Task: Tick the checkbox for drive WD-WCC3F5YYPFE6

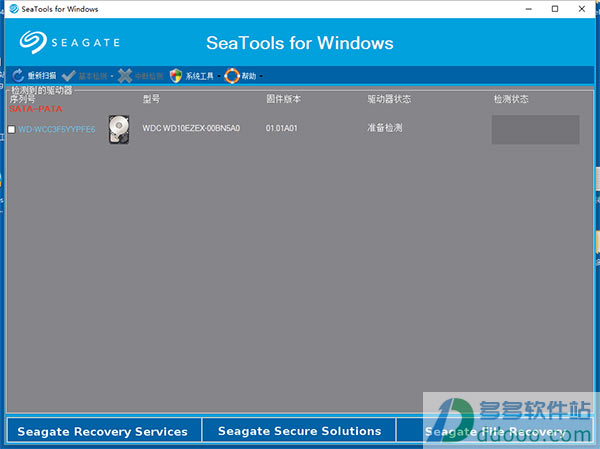Action: 11,129
